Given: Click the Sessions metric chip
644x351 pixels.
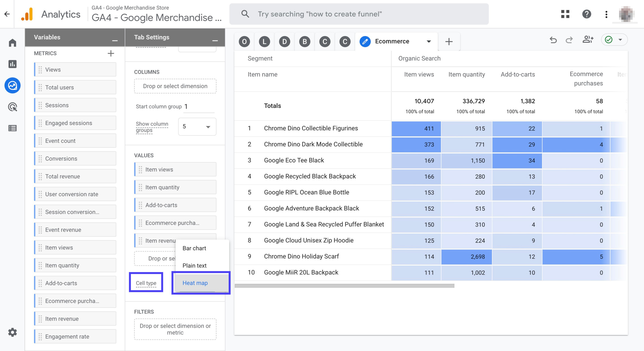Looking at the screenshot, I should click(75, 105).
